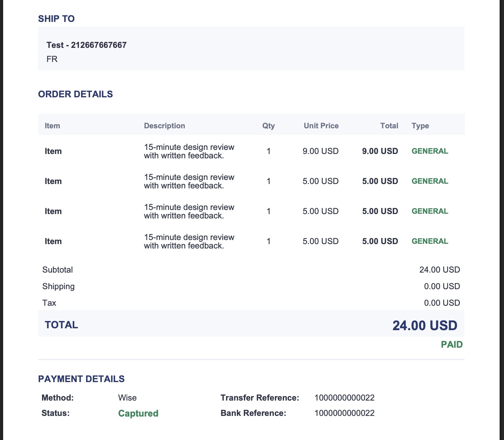Select the ORDER DETAILS heading
The image size is (504, 440).
(75, 94)
